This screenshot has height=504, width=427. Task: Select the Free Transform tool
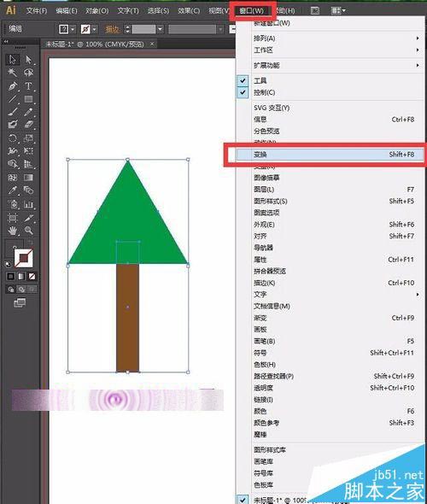pyautogui.click(x=28, y=150)
